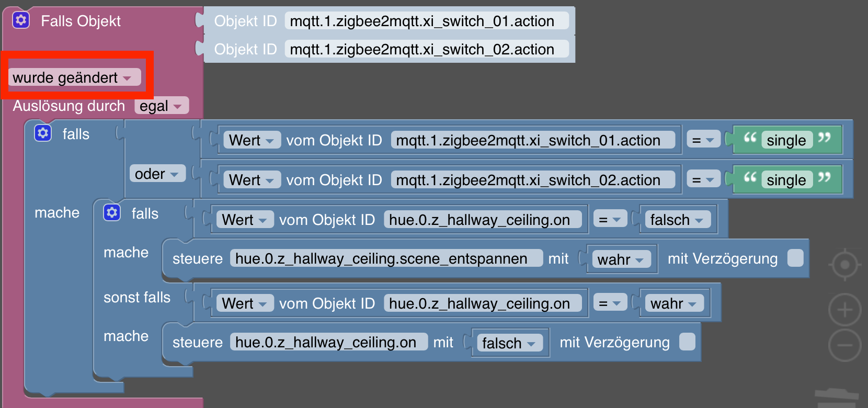This screenshot has height=408, width=868.
Task: Open gear settings on Falls Objekt block
Action: click(21, 20)
